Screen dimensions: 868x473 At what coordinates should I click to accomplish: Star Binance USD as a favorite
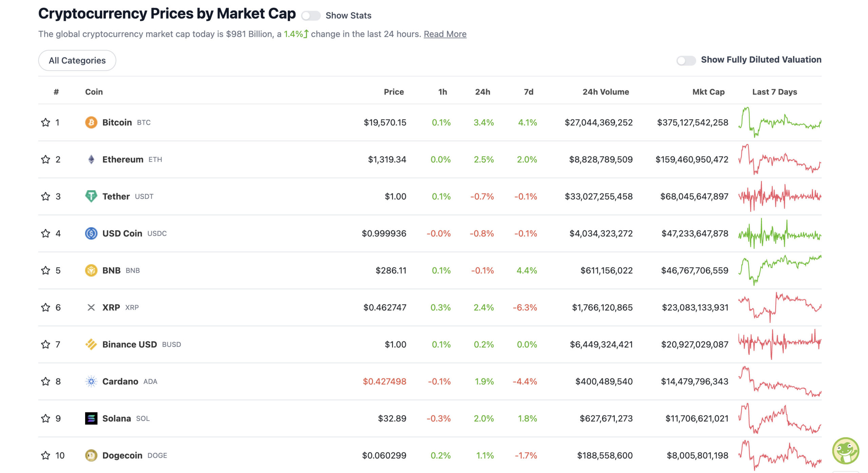pyautogui.click(x=45, y=344)
